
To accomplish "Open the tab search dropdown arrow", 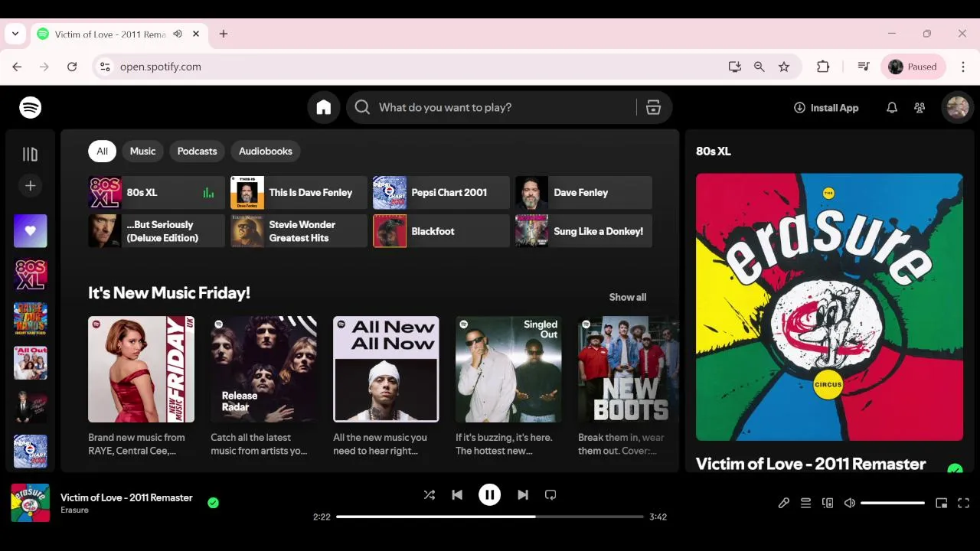I will click(15, 34).
